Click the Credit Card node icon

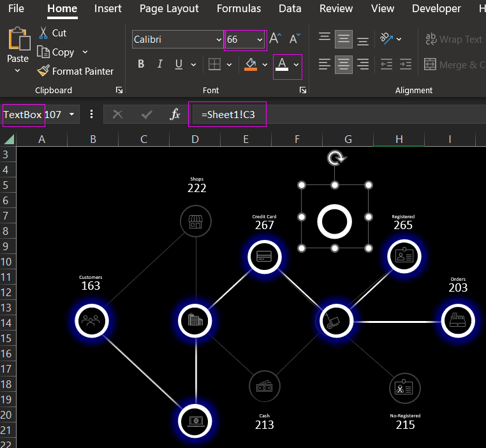(x=264, y=257)
